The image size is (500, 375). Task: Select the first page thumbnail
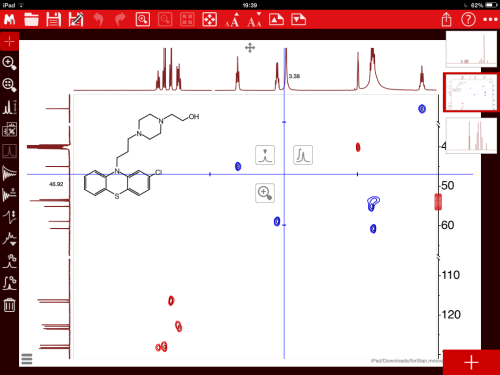tap(471, 49)
